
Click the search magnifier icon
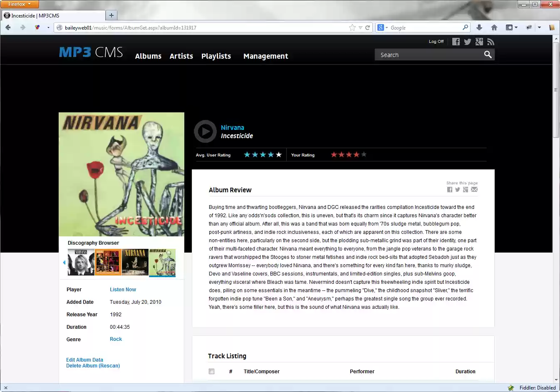[488, 55]
